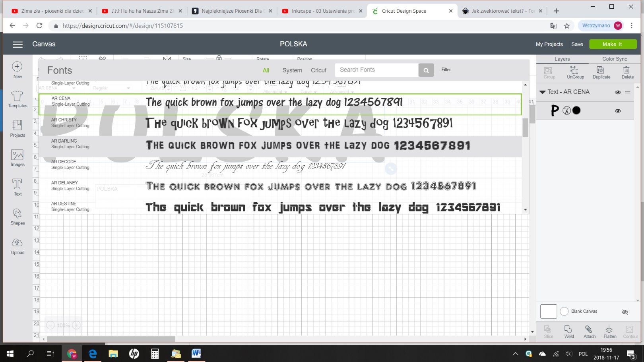644x362 pixels.
Task: Duplicate the selected layer
Action: (x=601, y=73)
